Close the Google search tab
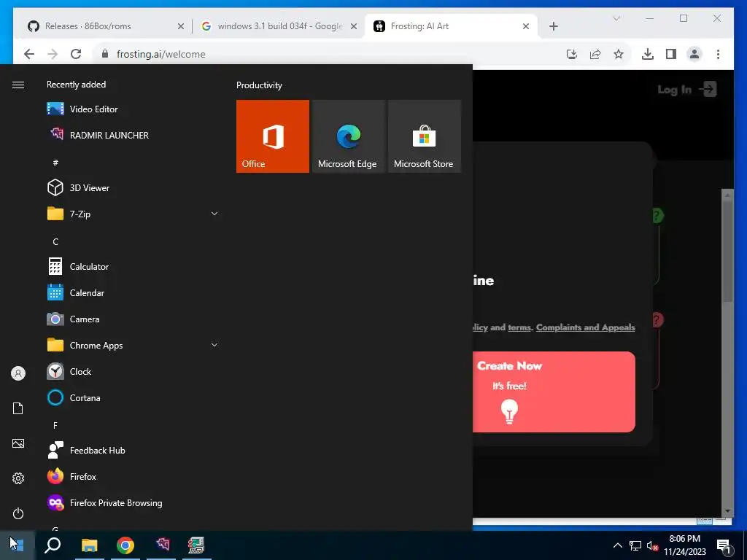This screenshot has height=560, width=747. pyautogui.click(x=354, y=27)
